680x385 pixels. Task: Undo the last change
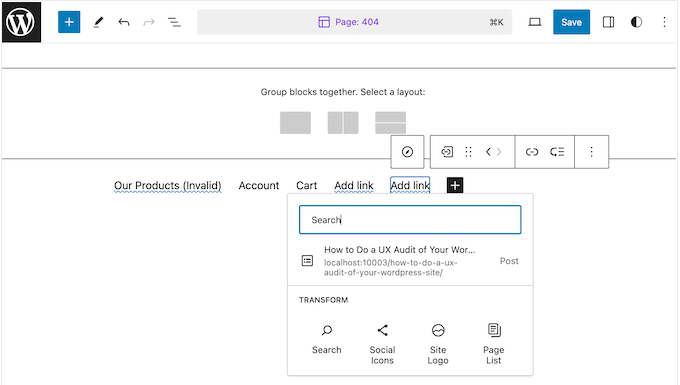[124, 22]
